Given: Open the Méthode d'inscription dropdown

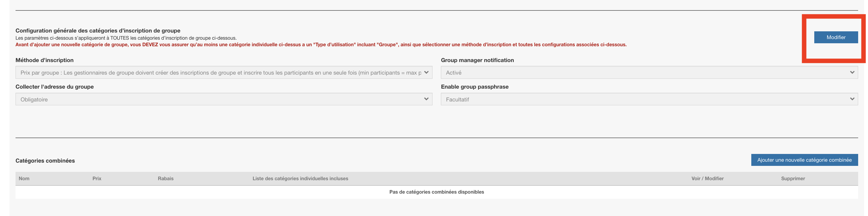Looking at the screenshot, I should (224, 72).
